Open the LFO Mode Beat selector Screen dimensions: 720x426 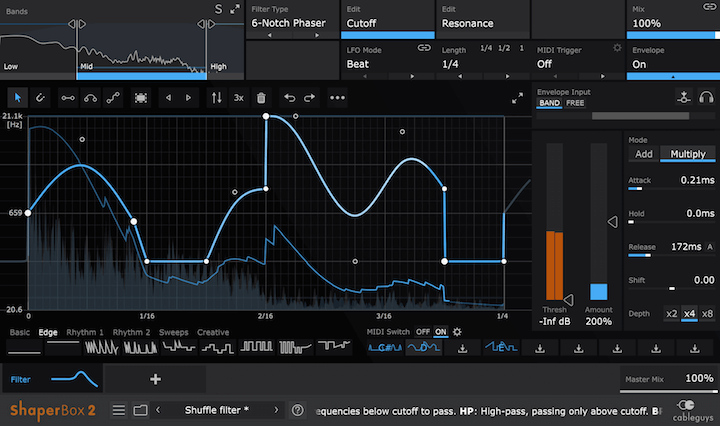point(358,64)
